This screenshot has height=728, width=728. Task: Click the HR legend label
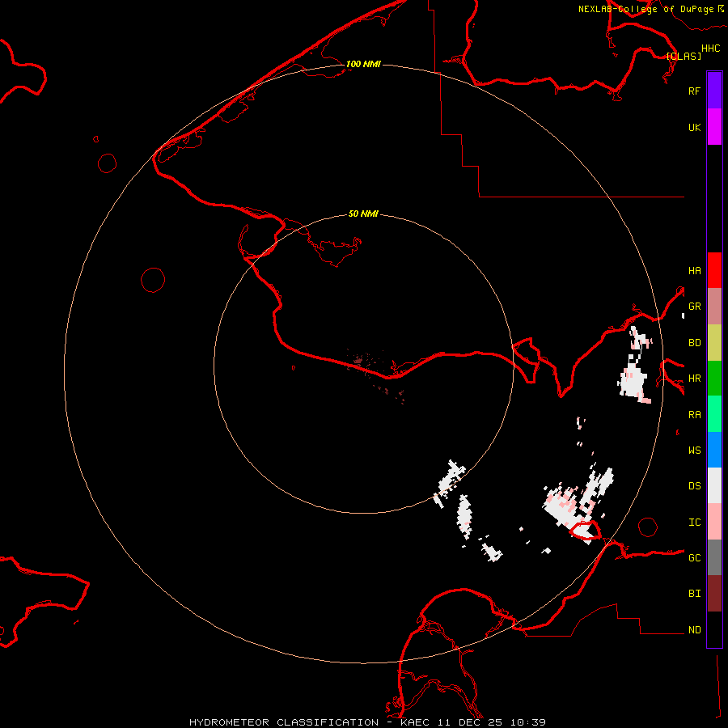tap(694, 379)
